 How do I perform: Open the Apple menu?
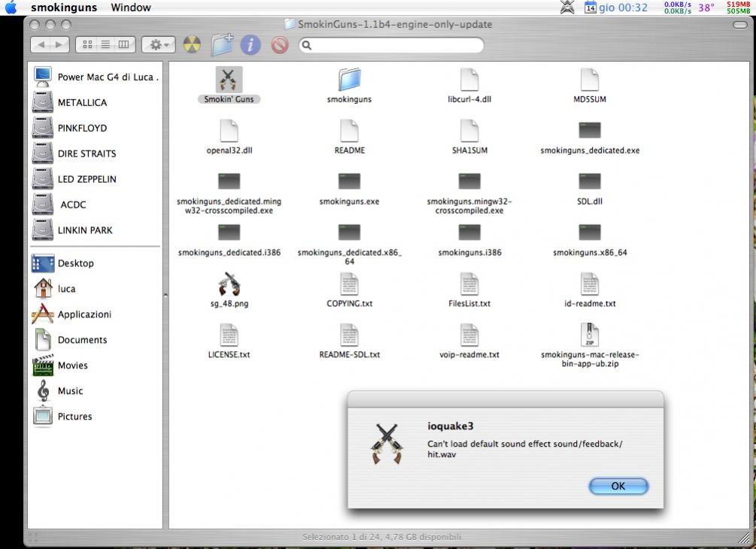click(x=11, y=8)
